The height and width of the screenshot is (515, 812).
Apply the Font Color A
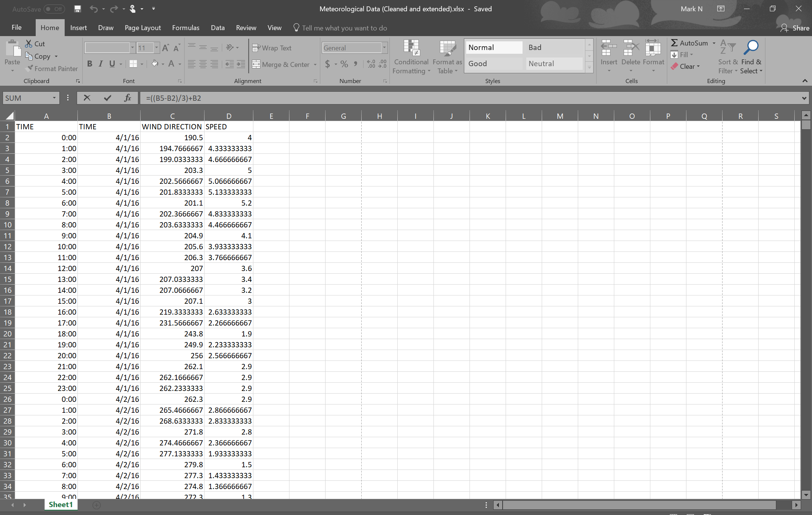(x=171, y=64)
